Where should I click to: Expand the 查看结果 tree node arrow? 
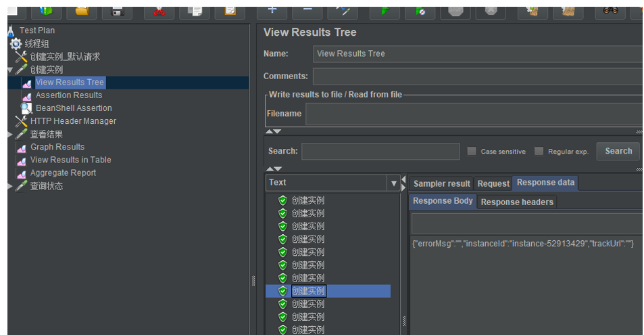[10, 134]
